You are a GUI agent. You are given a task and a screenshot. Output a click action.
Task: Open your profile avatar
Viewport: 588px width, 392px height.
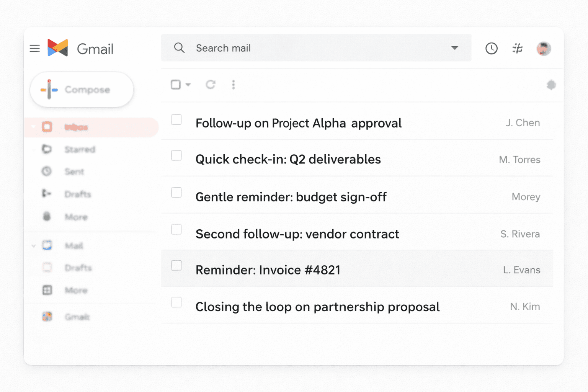543,49
